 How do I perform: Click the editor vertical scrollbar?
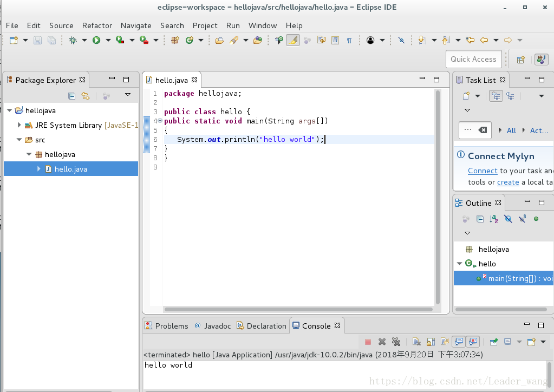(x=438, y=197)
